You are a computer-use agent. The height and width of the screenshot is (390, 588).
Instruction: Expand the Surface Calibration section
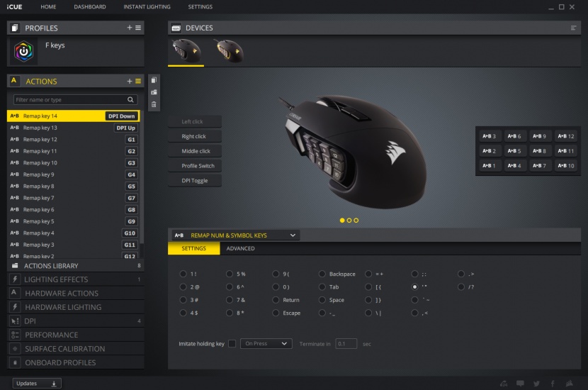point(75,349)
